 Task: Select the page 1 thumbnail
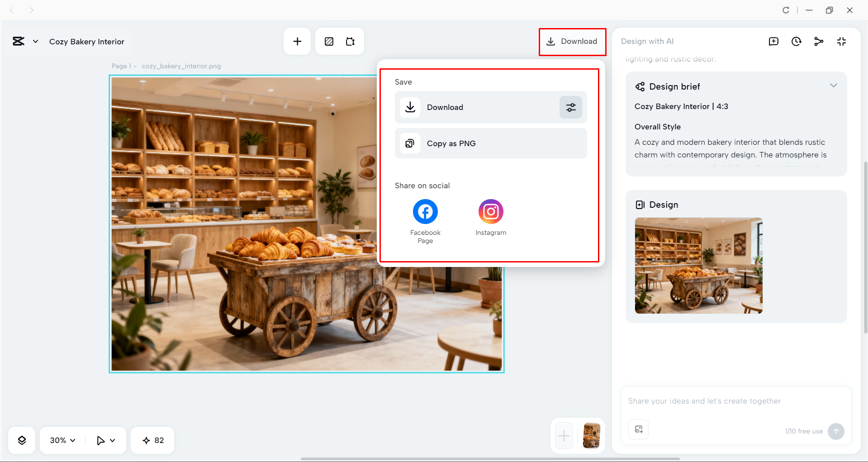pos(592,436)
